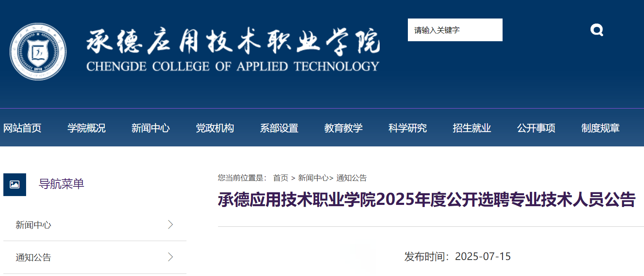Click the 新闻中心 breadcrumb link
This screenshot has height=276, width=644.
[x=313, y=178]
